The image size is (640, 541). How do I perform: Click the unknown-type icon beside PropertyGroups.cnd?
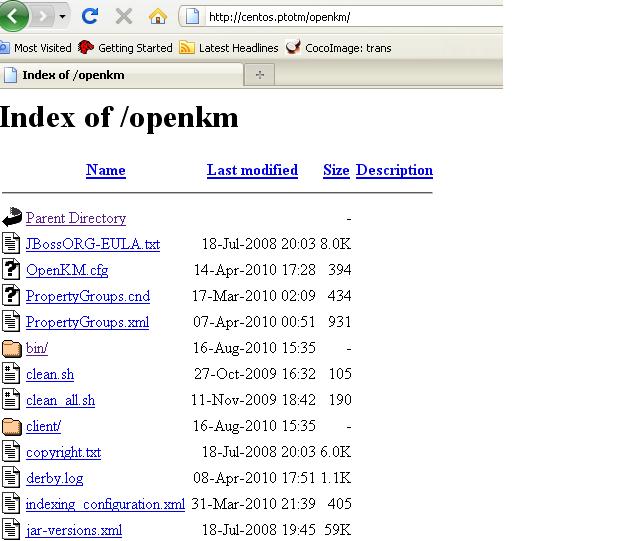tap(11, 295)
